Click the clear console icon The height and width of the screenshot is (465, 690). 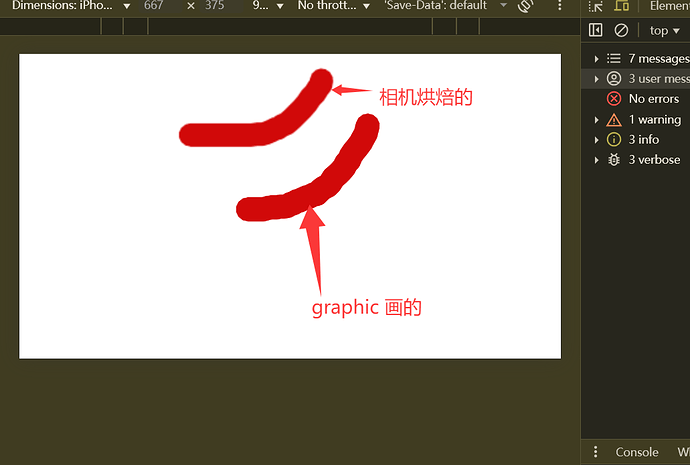(x=621, y=30)
